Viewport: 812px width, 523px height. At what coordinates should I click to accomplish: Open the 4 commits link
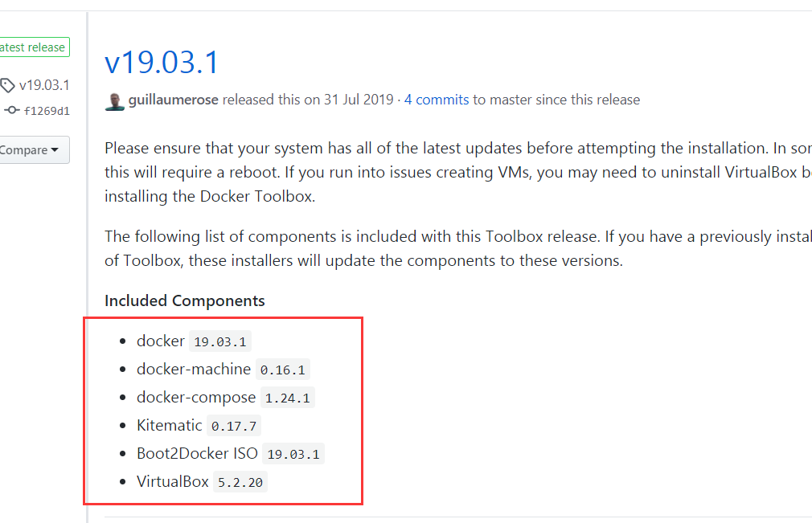(436, 100)
